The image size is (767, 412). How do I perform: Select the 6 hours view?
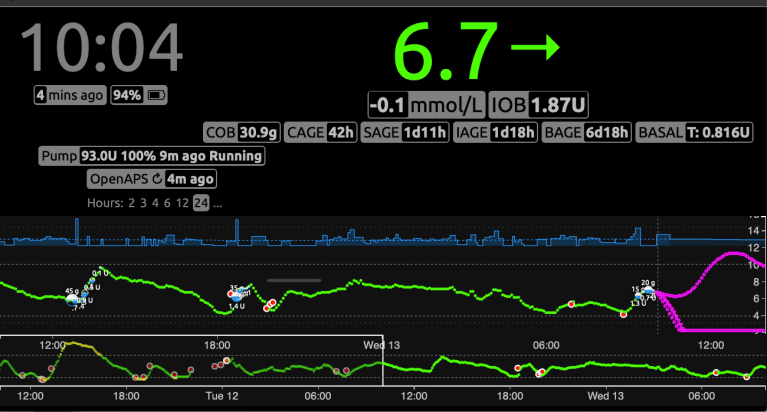point(167,203)
